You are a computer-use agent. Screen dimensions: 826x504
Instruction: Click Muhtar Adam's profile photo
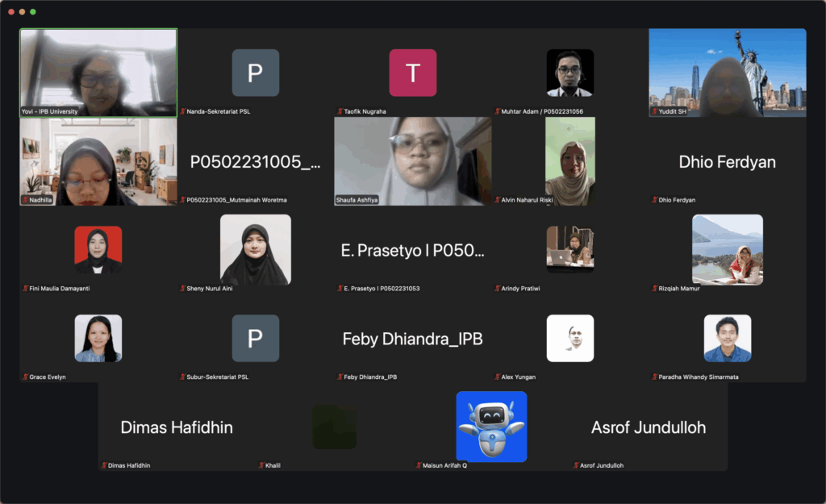(569, 73)
